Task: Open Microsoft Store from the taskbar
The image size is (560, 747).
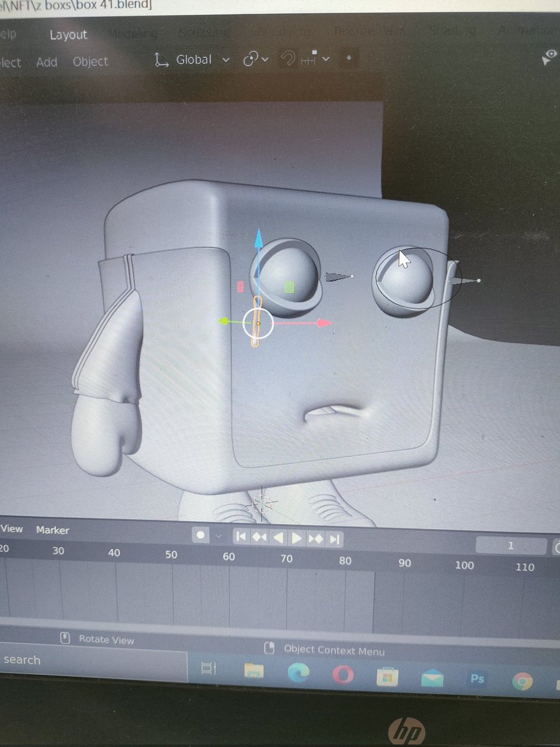Action: pyautogui.click(x=387, y=677)
